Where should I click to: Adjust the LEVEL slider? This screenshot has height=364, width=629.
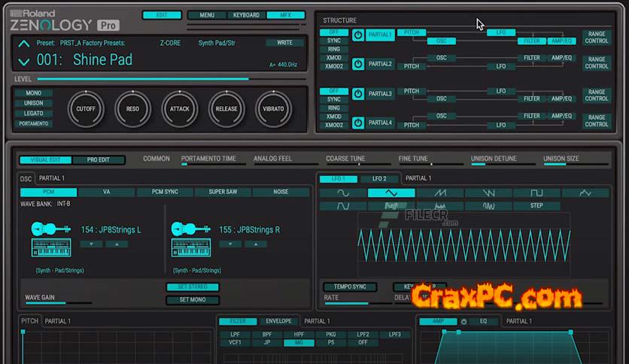(172, 79)
